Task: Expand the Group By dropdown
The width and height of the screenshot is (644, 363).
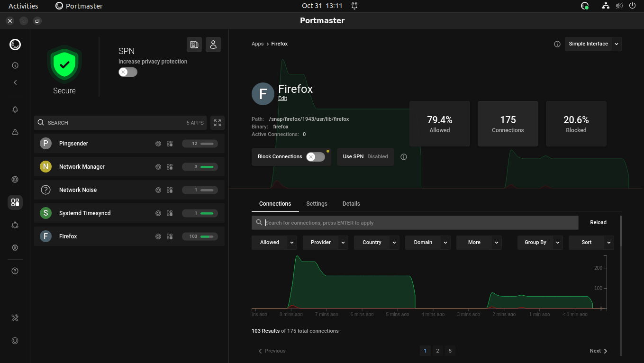Action: (x=540, y=242)
